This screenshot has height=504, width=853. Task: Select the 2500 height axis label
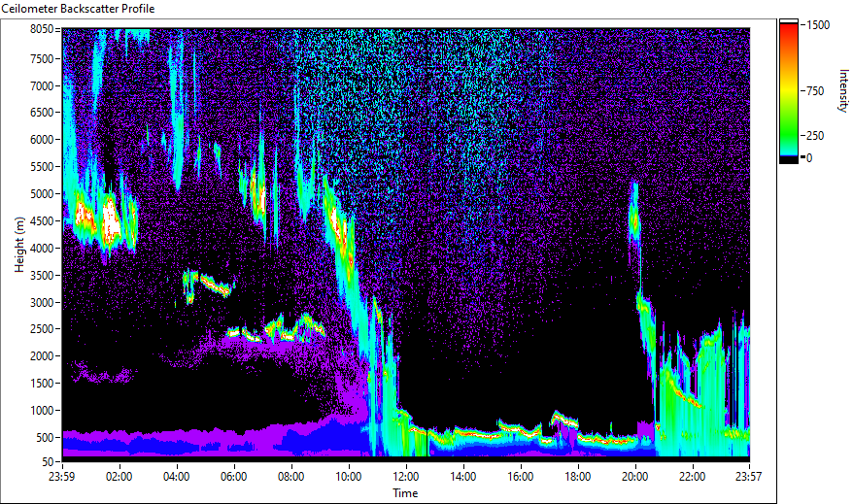tap(42, 329)
